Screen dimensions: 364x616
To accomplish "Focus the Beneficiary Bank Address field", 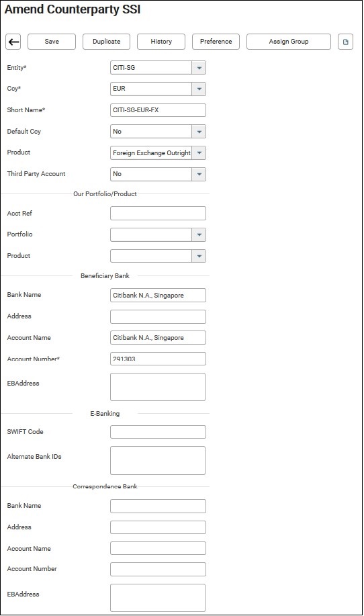I will 158,316.
